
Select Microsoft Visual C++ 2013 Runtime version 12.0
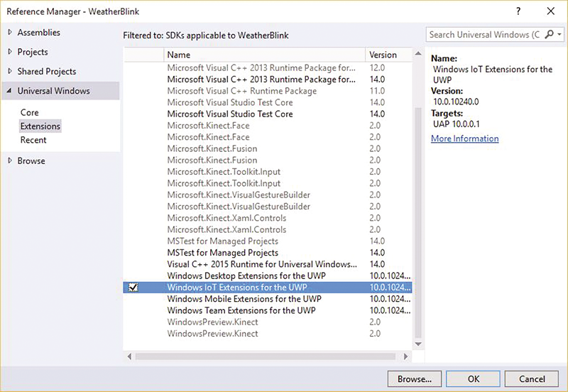[x=268, y=67]
